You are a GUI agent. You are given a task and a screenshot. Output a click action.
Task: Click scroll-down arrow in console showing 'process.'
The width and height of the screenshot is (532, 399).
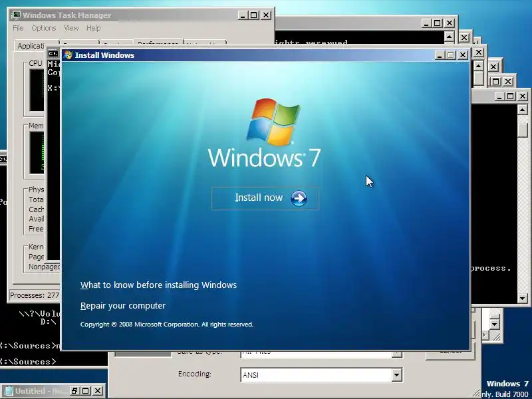click(522, 299)
